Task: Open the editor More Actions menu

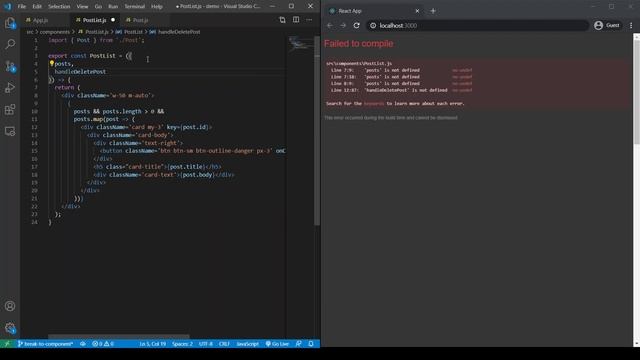Action: coord(309,20)
